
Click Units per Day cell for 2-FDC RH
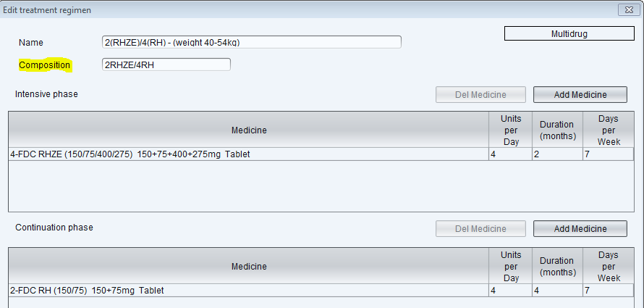coord(511,291)
